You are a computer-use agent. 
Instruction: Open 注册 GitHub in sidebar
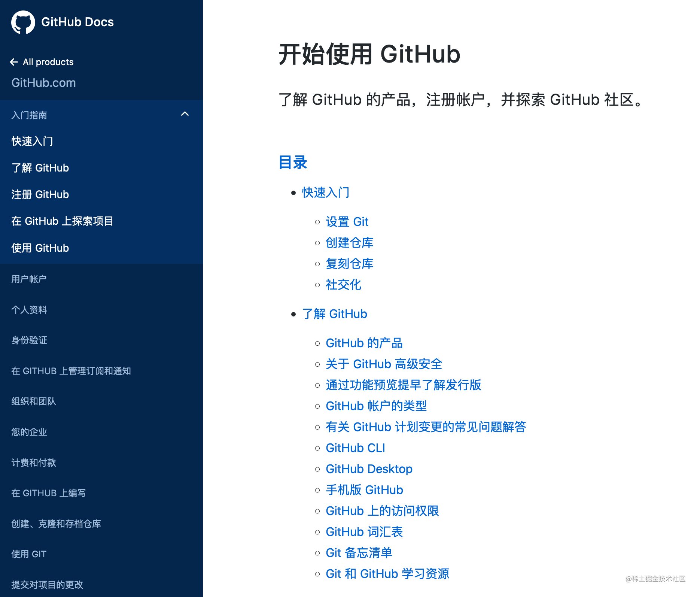click(40, 194)
